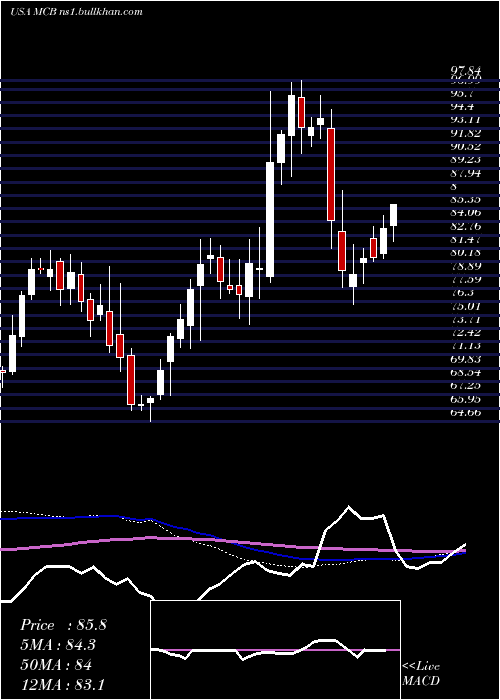Click the 65.95 price axis label

pos(467,399)
